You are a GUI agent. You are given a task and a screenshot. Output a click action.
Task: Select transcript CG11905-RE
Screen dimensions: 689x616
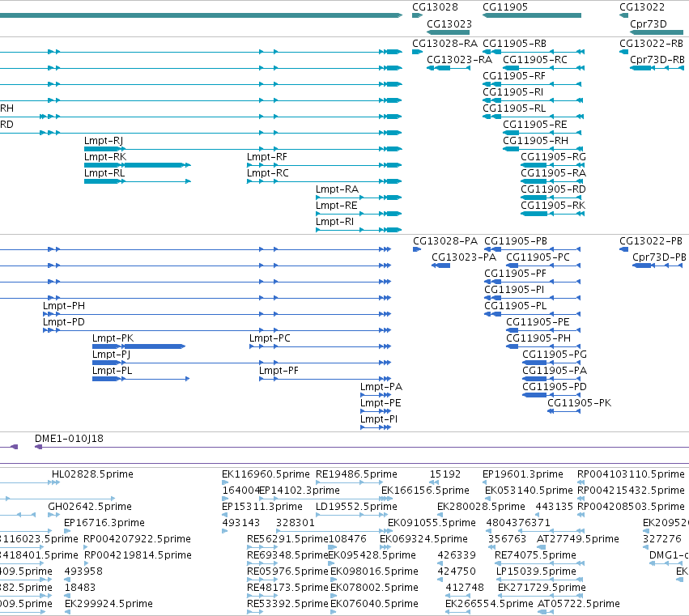tap(535, 125)
